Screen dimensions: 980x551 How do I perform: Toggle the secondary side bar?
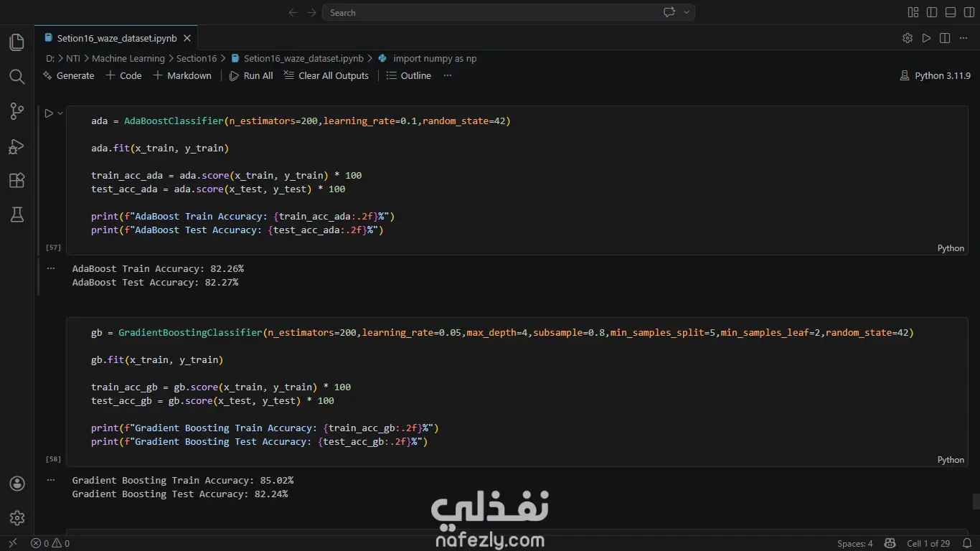[x=969, y=12]
